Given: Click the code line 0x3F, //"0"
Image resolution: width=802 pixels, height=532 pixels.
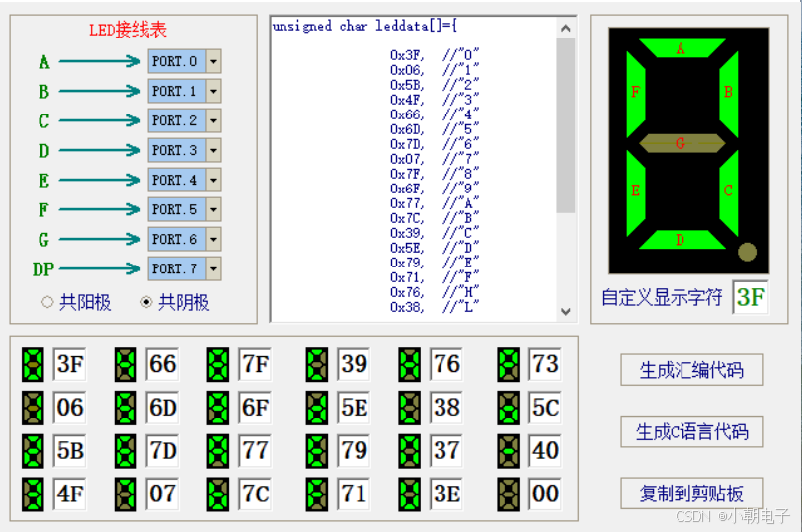Looking at the screenshot, I should [435, 54].
